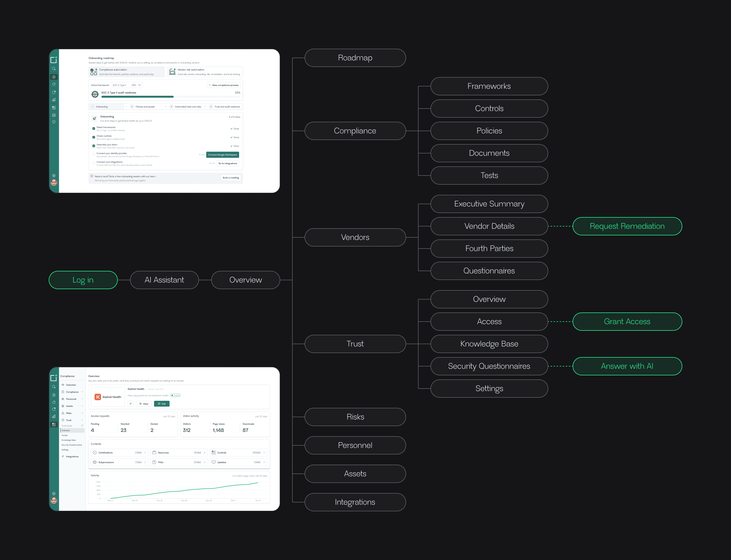
Task: Click the Book a meeting button
Action: pyautogui.click(x=231, y=178)
